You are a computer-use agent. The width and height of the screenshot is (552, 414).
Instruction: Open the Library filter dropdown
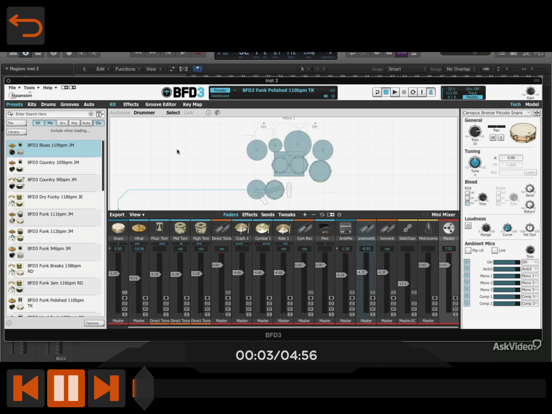(x=17, y=132)
